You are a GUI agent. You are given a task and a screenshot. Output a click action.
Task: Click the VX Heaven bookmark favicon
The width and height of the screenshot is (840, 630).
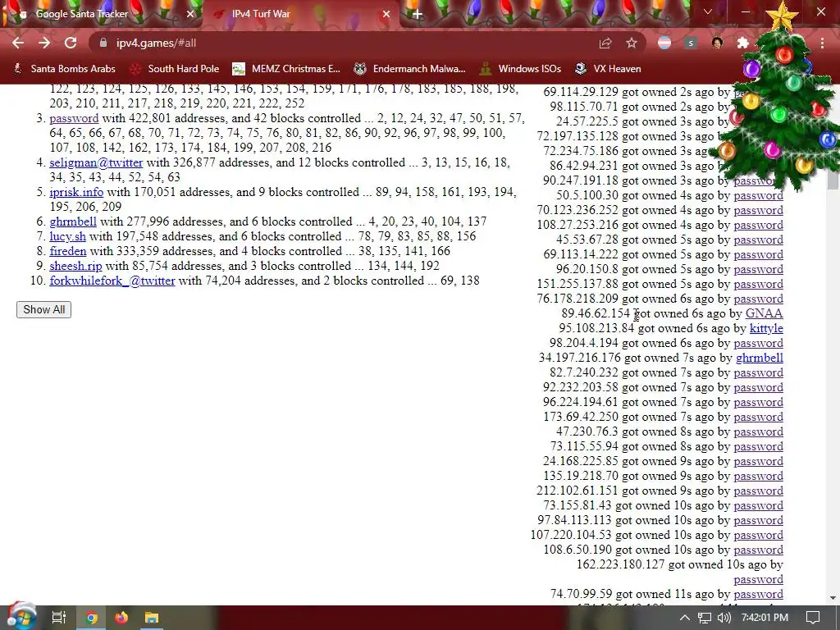tap(581, 69)
